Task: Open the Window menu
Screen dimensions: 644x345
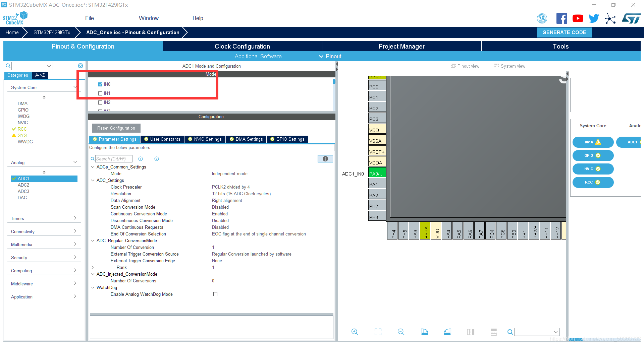Action: click(149, 18)
